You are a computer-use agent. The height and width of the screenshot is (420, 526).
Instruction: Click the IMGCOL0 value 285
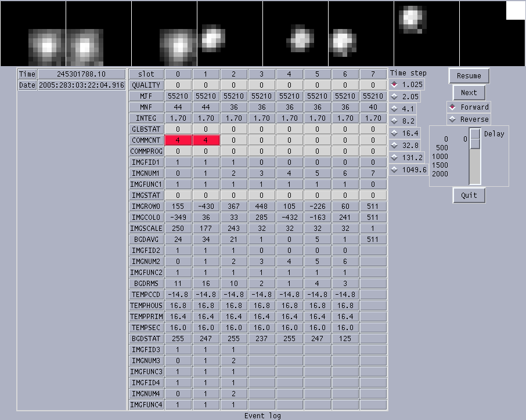click(x=261, y=218)
